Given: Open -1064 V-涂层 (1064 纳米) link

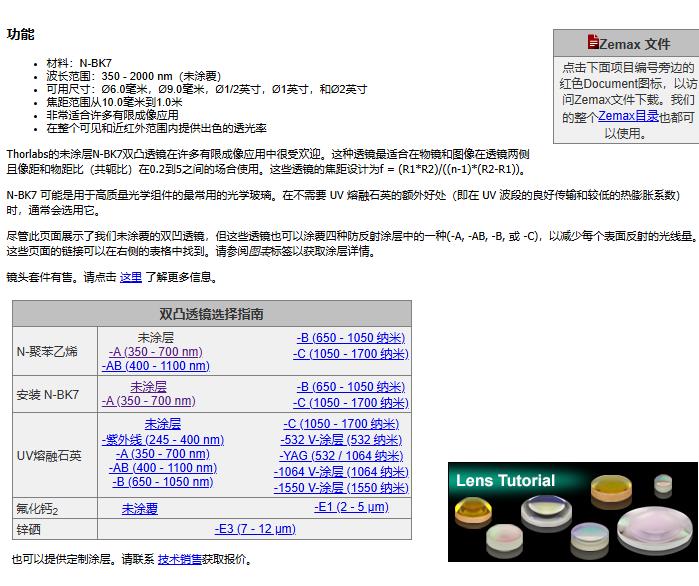Looking at the screenshot, I should click(341, 472).
